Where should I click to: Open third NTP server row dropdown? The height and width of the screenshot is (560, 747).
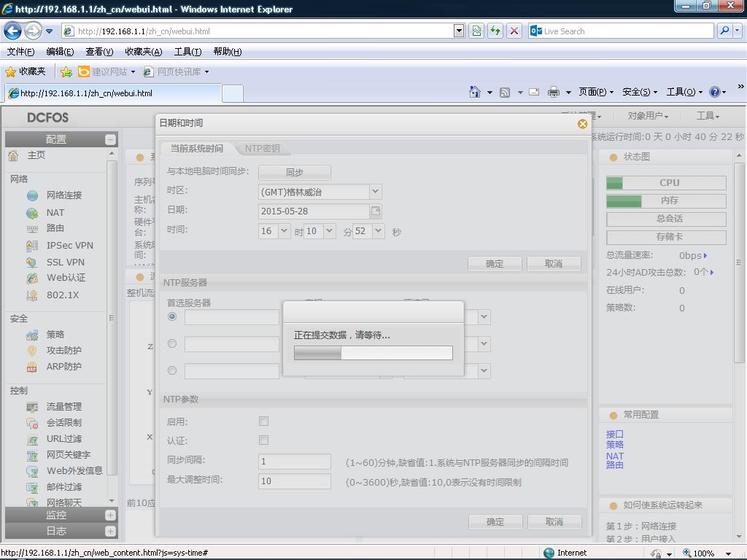(484, 370)
